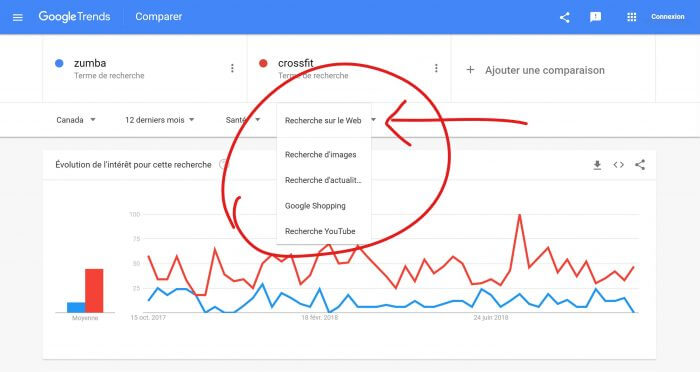
Task: Download the interest chart as CSV
Action: 597,165
